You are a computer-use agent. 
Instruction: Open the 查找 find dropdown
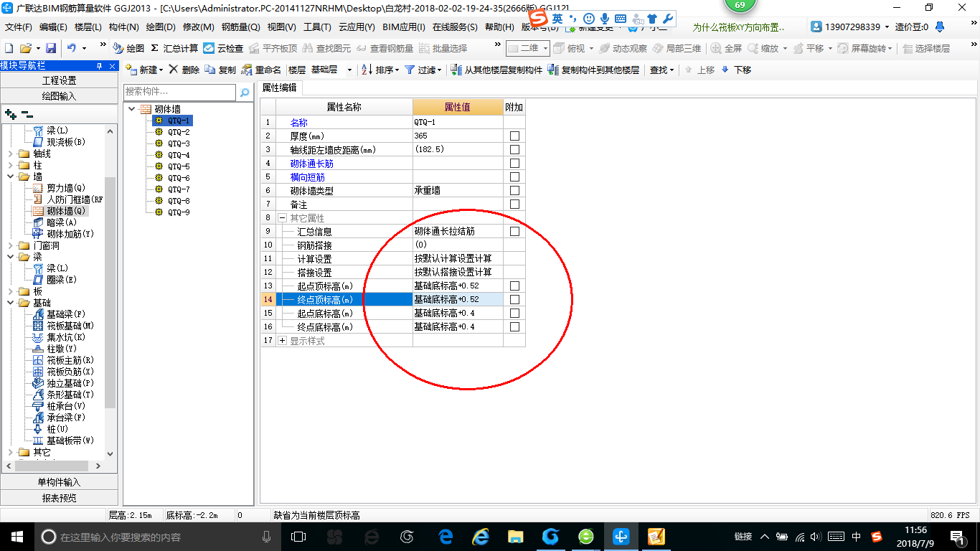(x=661, y=70)
